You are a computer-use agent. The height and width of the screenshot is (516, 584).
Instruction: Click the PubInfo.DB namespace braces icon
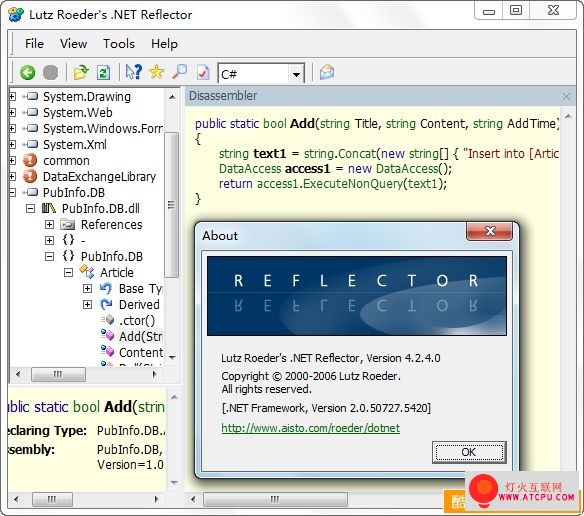[x=68, y=256]
